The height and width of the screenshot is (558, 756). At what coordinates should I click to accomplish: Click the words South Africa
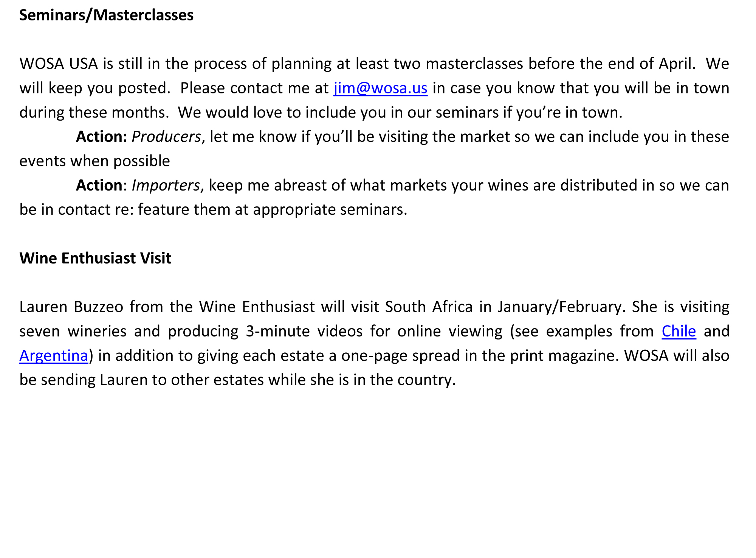pyautogui.click(x=429, y=307)
